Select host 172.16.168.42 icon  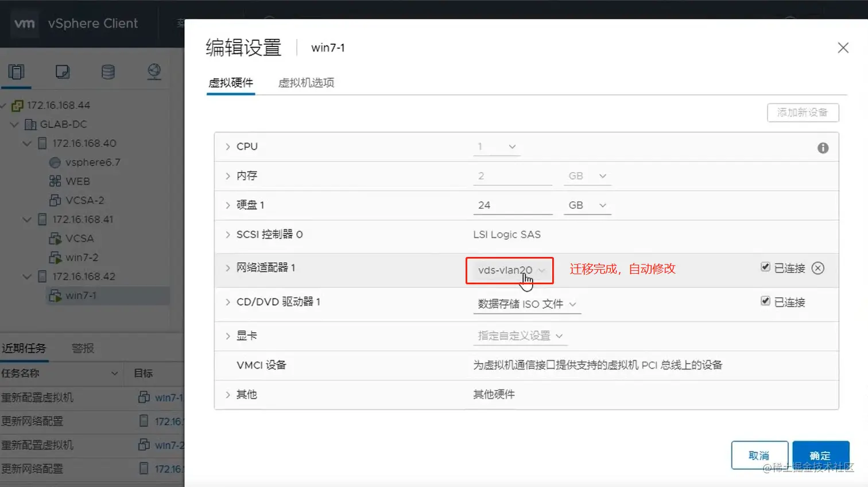(x=42, y=276)
